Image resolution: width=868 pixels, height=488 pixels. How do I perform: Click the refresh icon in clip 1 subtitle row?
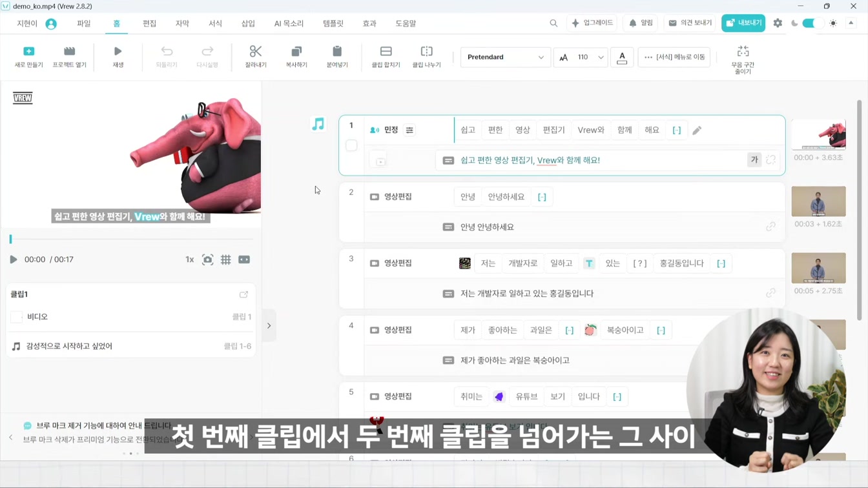[x=770, y=160]
